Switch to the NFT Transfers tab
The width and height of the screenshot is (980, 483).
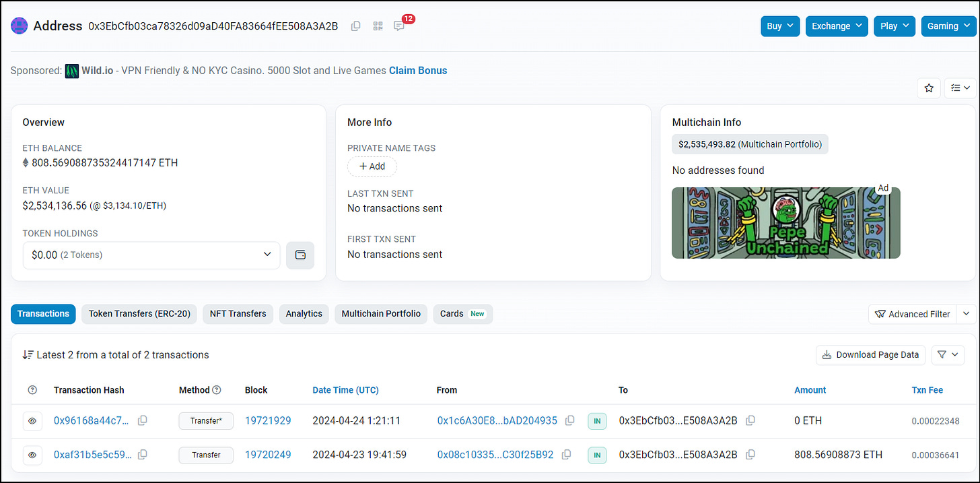(x=238, y=313)
